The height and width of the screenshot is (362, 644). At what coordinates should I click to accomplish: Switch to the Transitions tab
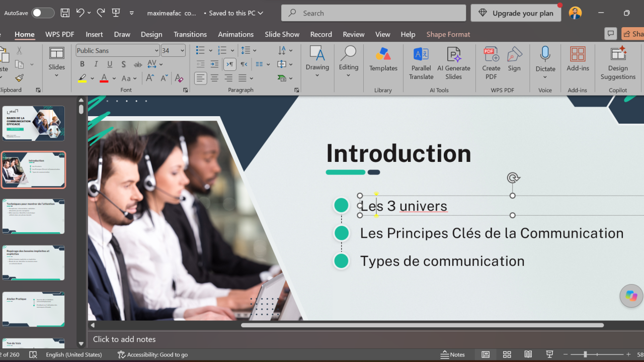tap(190, 34)
